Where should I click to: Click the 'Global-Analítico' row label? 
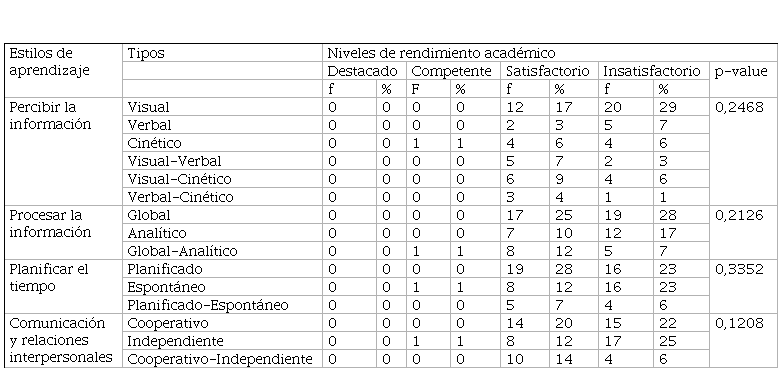click(x=222, y=251)
